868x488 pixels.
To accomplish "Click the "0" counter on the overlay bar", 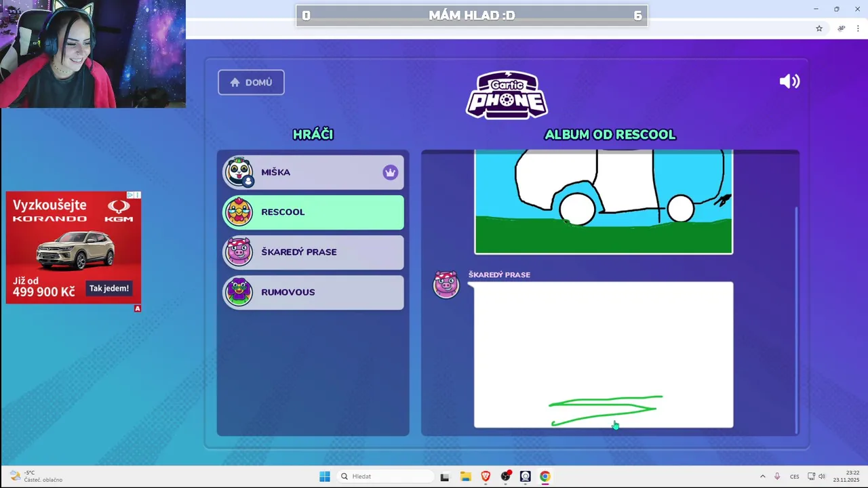I will tap(307, 16).
